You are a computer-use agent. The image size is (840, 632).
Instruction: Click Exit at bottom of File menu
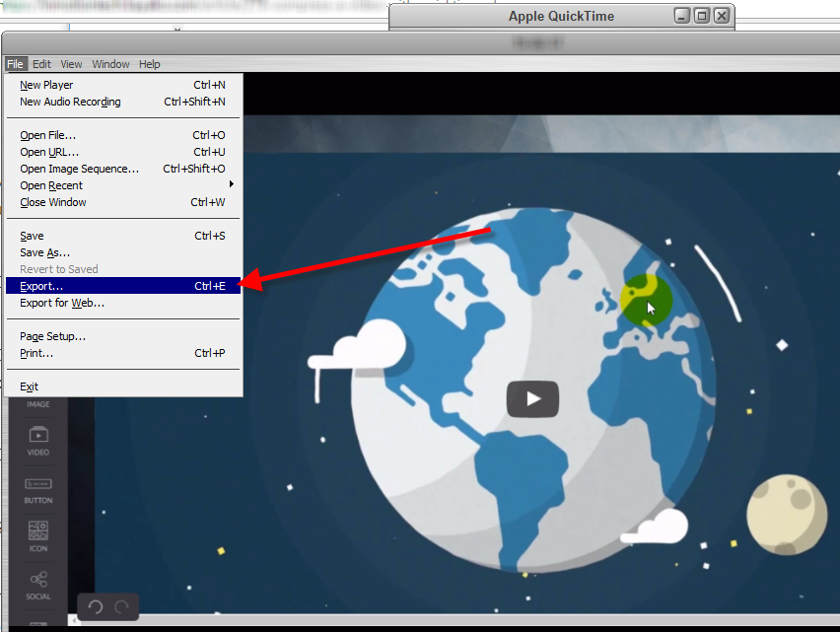pos(29,386)
